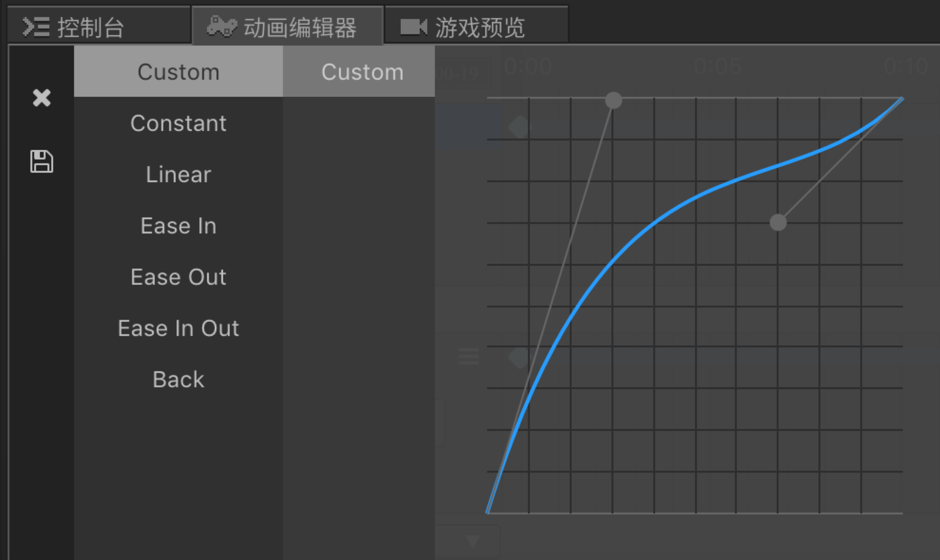This screenshot has height=560, width=940.
Task: Close the curve editor with the X icon
Action: click(x=42, y=98)
